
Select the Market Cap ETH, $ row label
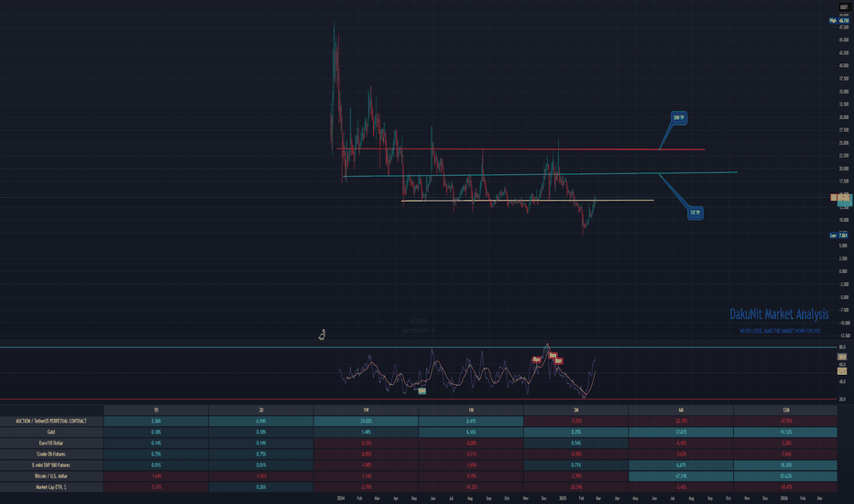tap(51, 488)
